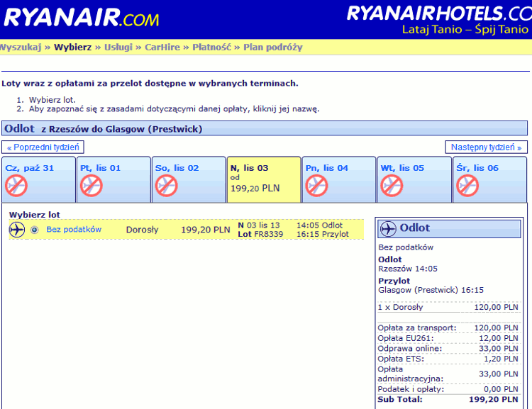Click the Wybierz lot heading

coord(34,215)
